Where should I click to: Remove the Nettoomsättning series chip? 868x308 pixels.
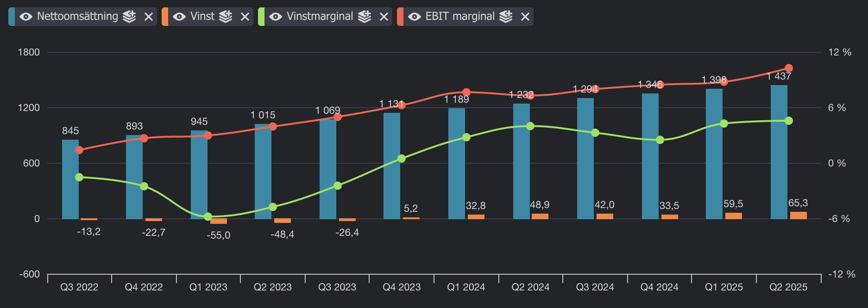[149, 17]
